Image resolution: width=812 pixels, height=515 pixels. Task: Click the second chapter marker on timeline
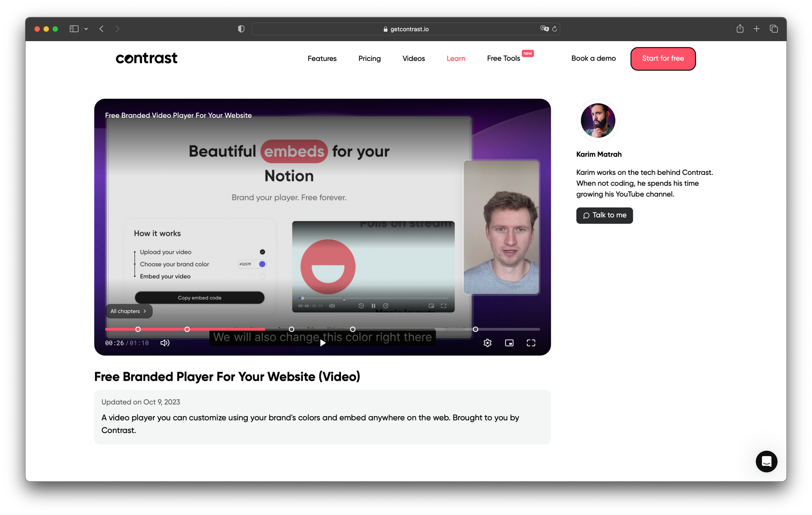[187, 329]
